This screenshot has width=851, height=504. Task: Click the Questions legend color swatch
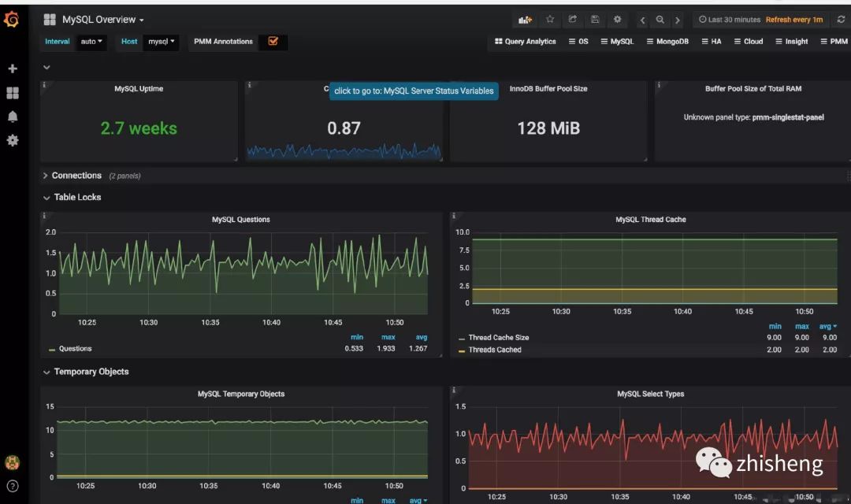pyautogui.click(x=52, y=350)
